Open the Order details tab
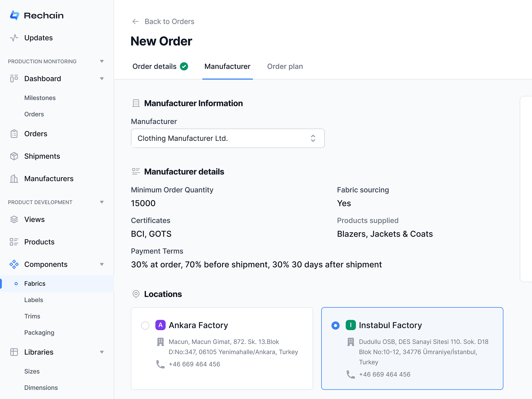Screen dimensions: 532x399 coord(155,66)
